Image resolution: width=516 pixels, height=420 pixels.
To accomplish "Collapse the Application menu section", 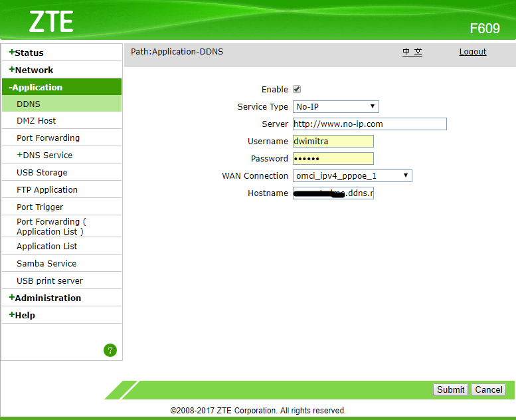I will pyautogui.click(x=36, y=87).
